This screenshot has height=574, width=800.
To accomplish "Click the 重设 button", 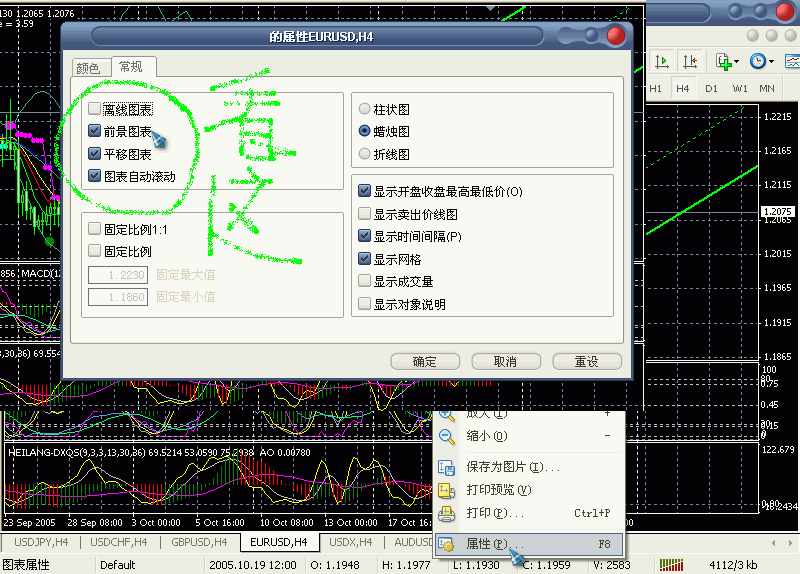I will [587, 362].
